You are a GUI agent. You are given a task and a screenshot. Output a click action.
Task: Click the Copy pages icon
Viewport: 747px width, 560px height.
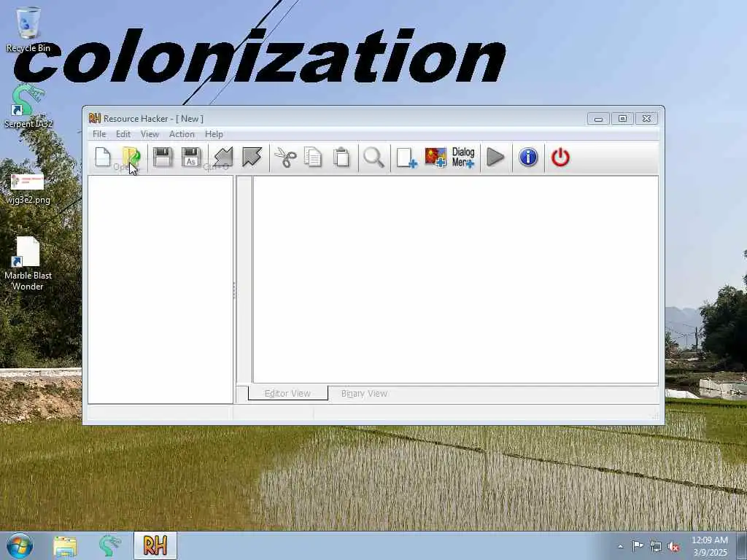(313, 157)
